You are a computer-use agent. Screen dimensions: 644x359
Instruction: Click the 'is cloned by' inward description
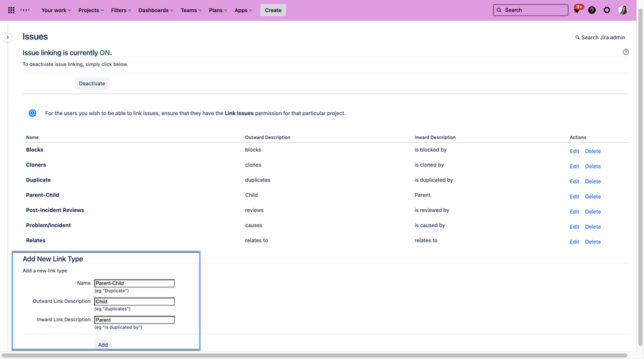pos(429,165)
